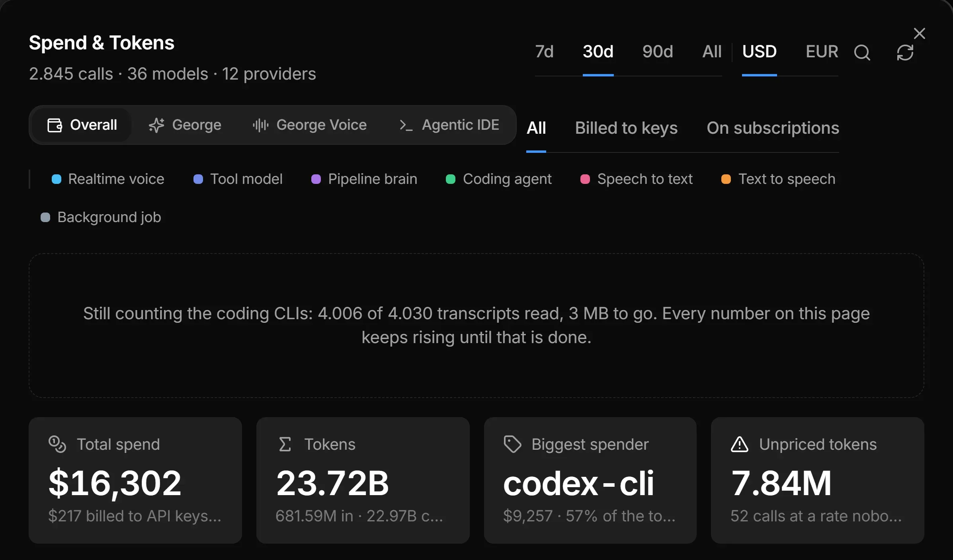Screen dimensions: 953x560
Task: Choose the 90d time range
Action: click(658, 52)
